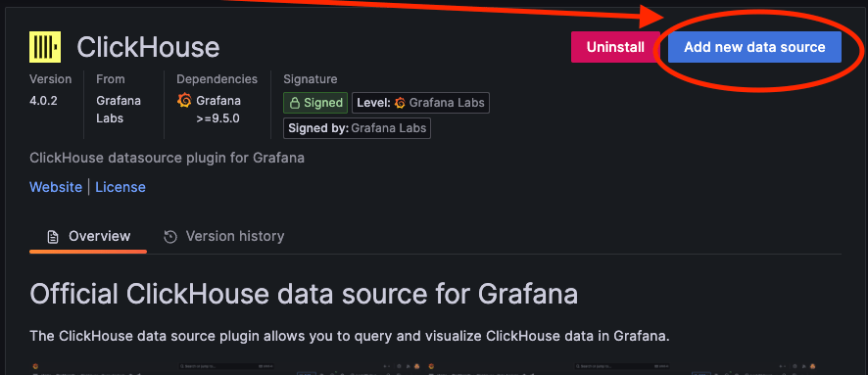Click the ClickHouse yellow logo icon
The height and width of the screenshot is (375, 868).
point(45,47)
